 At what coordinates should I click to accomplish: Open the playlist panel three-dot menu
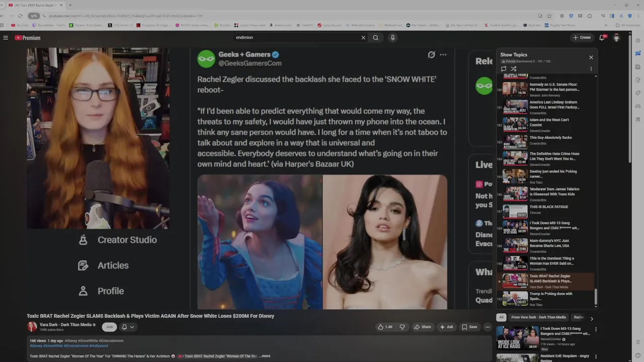591,69
